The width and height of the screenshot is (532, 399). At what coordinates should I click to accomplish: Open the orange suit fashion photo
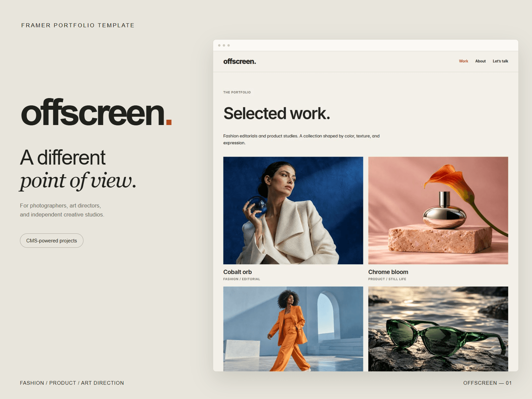(x=293, y=329)
